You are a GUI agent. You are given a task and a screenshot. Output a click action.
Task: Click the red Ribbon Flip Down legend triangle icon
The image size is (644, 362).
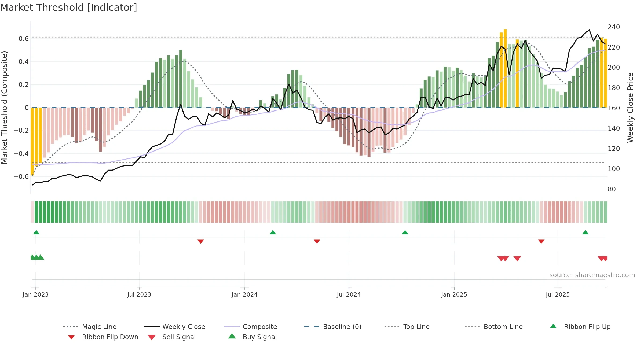71,337
